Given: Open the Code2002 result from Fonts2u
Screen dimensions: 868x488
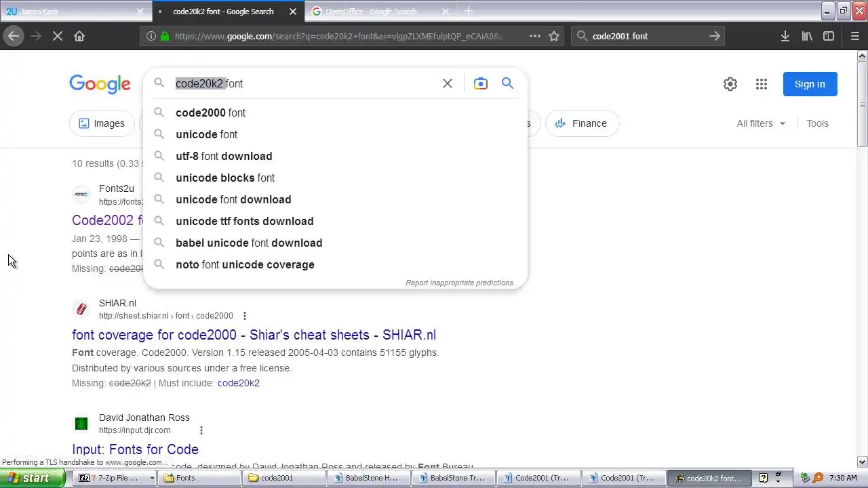Looking at the screenshot, I should coord(107,220).
